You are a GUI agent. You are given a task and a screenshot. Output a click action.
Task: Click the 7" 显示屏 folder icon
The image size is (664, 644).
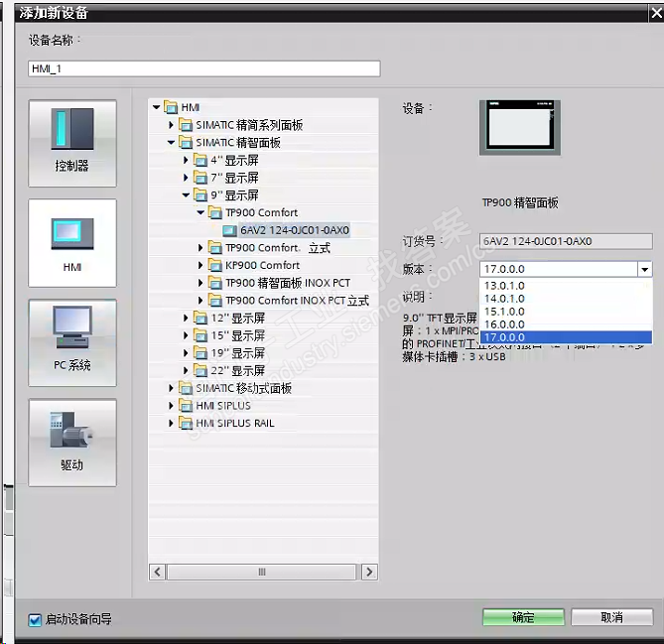pyautogui.click(x=200, y=178)
